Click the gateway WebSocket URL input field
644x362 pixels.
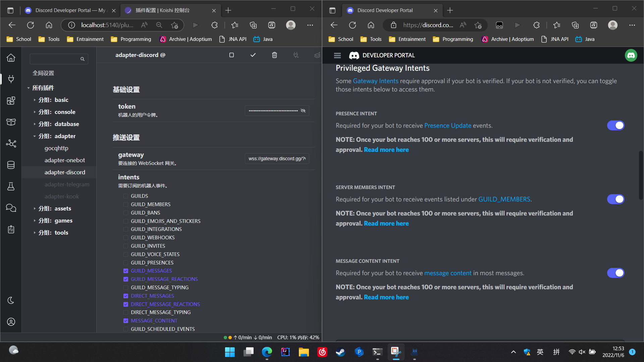(x=277, y=159)
